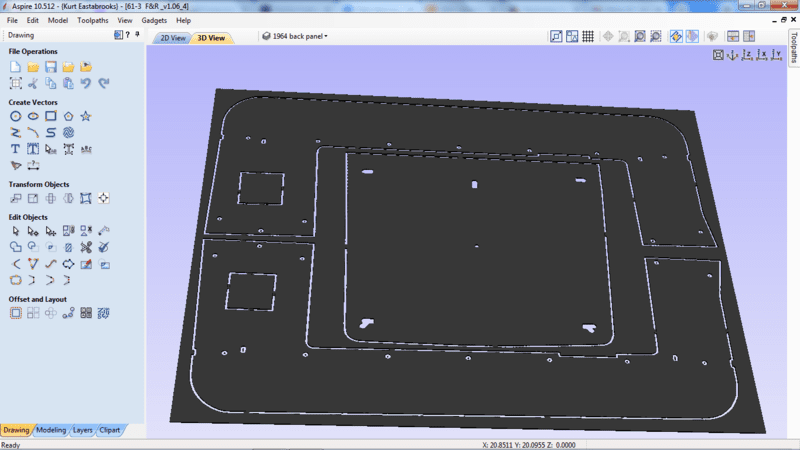Open the Gadgets menu
The image size is (800, 450).
coord(153,20)
